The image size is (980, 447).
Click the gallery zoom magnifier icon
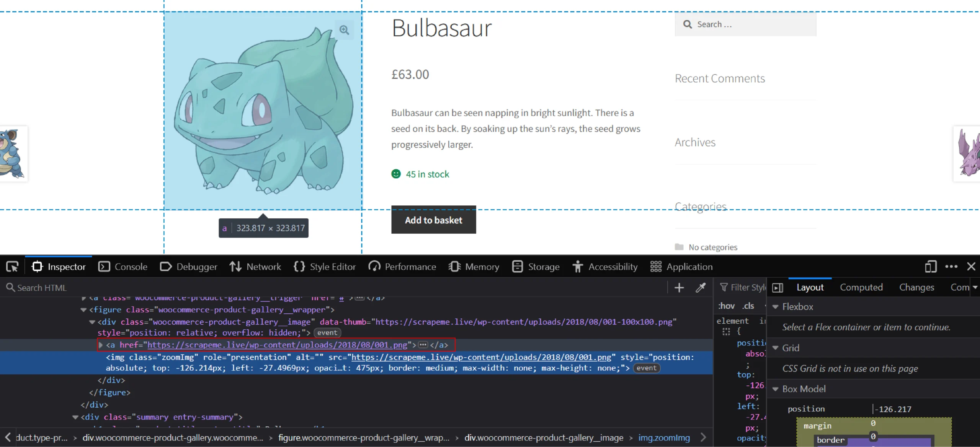coord(344,30)
